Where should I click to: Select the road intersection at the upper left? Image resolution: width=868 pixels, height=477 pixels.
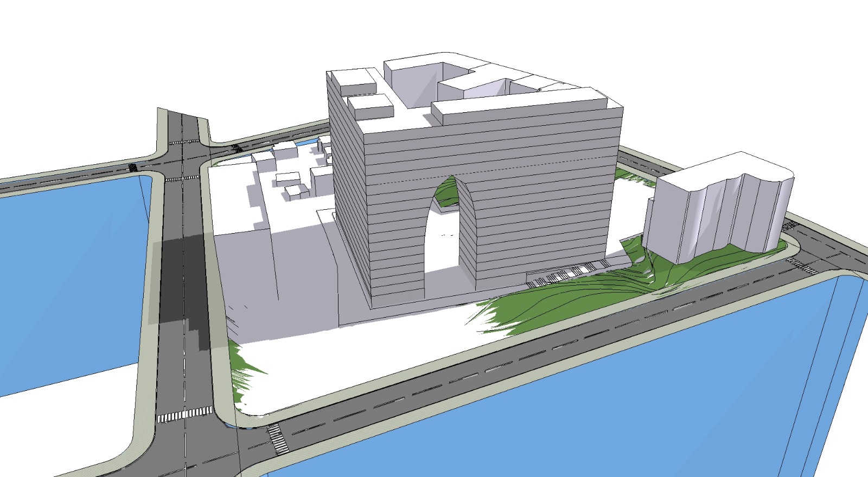pos(183,157)
